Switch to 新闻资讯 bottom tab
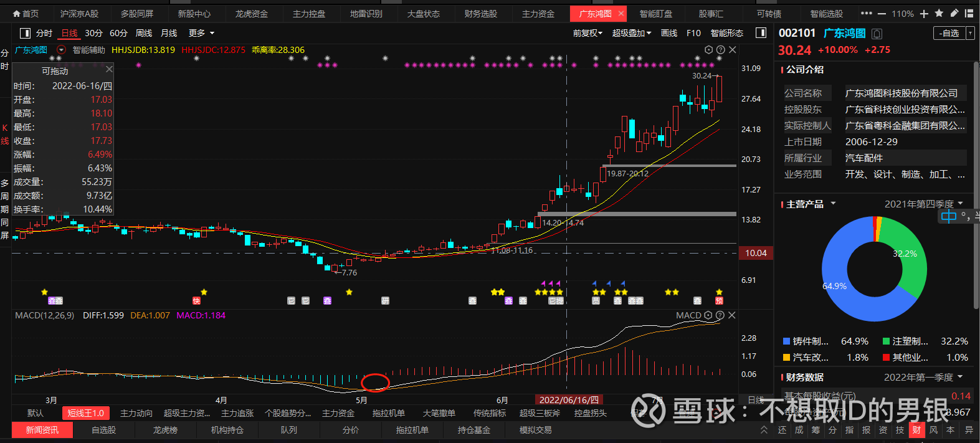This screenshot has width=980, height=443. tap(42, 430)
